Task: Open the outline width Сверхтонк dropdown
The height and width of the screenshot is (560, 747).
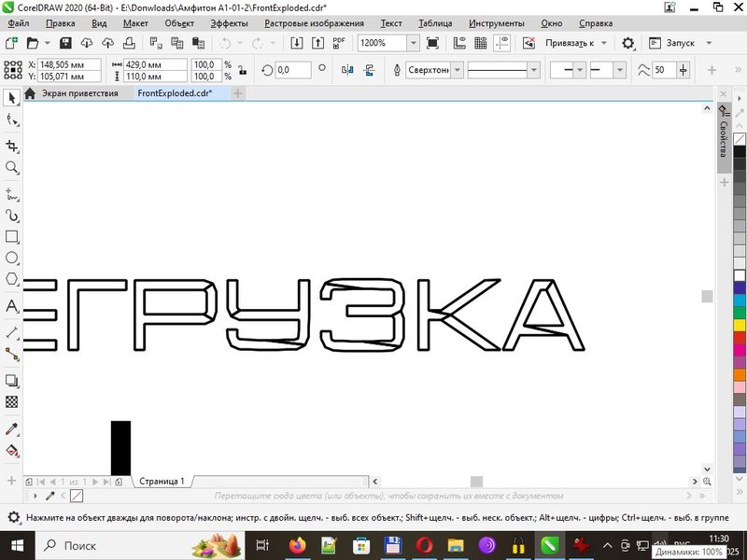Action: (458, 70)
